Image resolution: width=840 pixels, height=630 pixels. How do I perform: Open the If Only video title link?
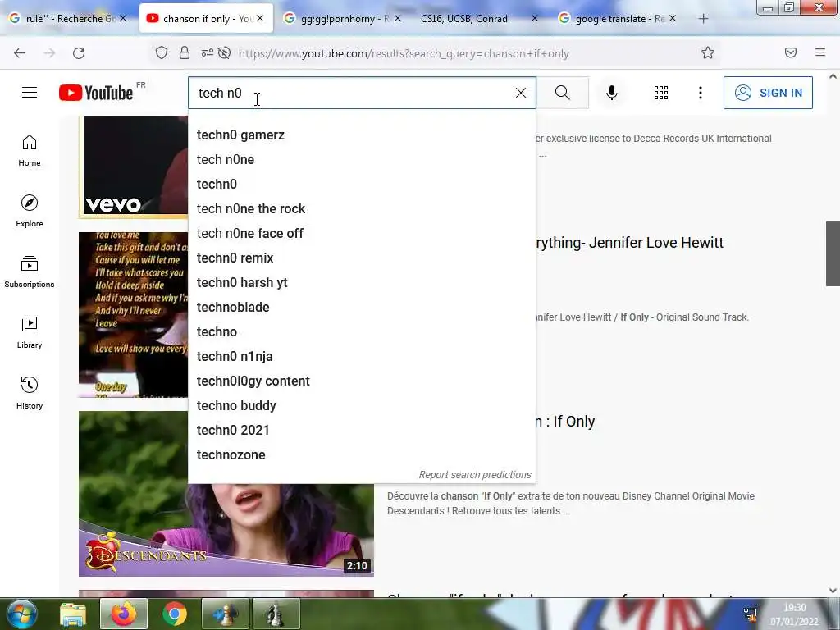[566, 422]
